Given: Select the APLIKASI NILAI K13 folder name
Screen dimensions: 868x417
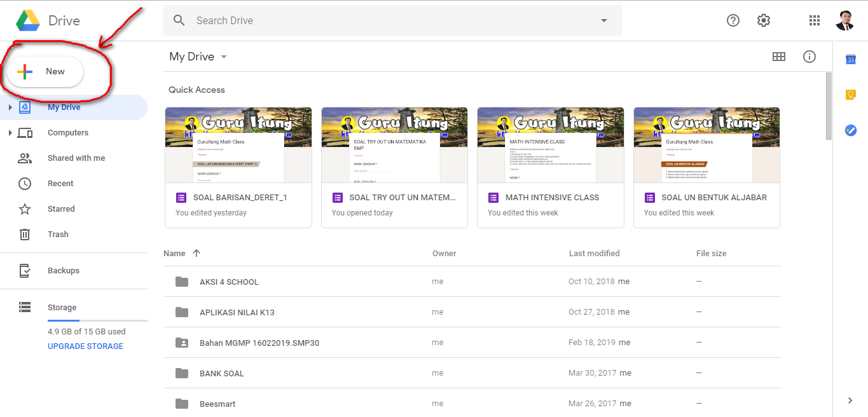Looking at the screenshot, I should pos(237,312).
